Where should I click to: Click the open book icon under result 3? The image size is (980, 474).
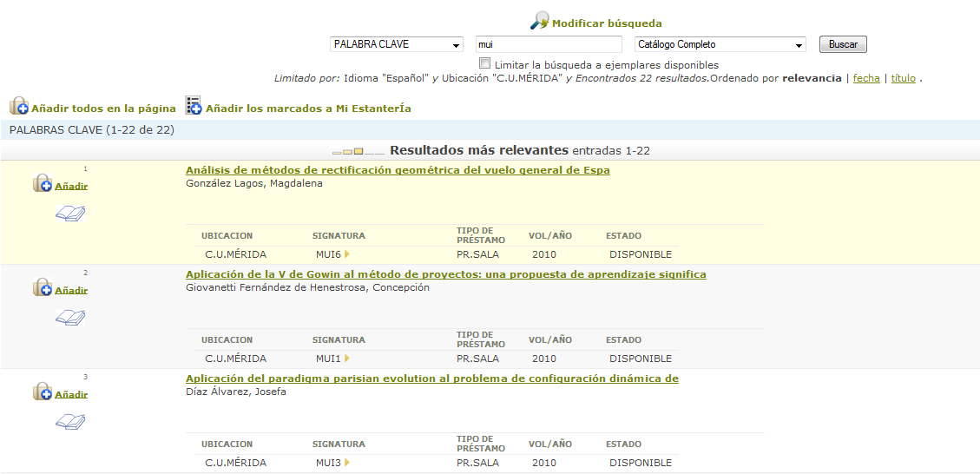pyautogui.click(x=70, y=422)
